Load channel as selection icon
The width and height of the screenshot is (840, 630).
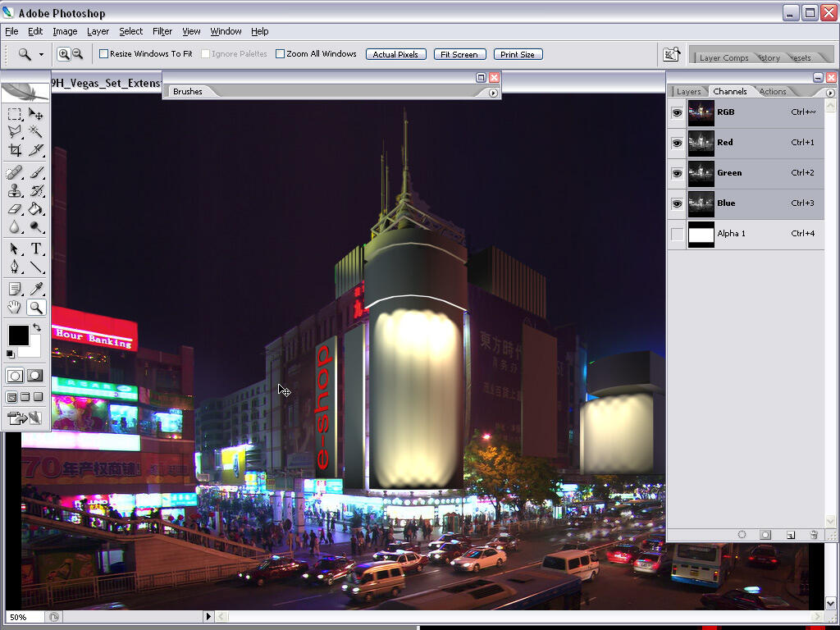point(742,534)
